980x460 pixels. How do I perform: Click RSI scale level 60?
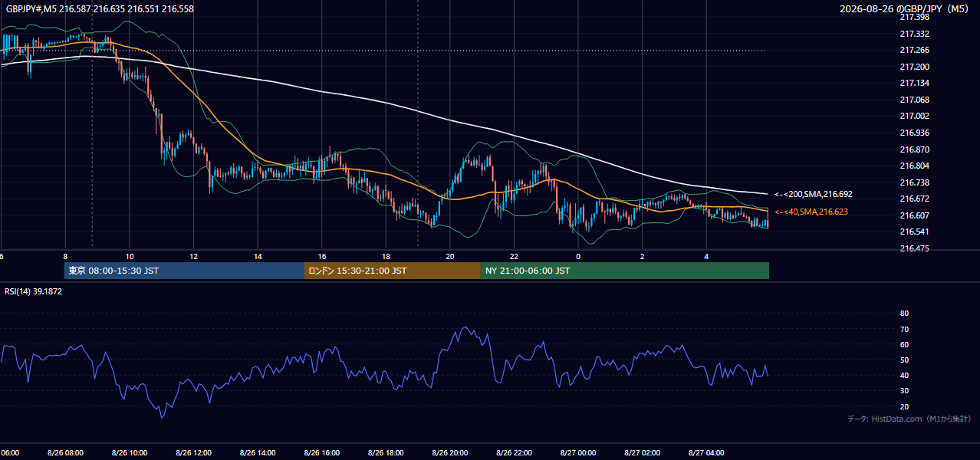tap(904, 344)
